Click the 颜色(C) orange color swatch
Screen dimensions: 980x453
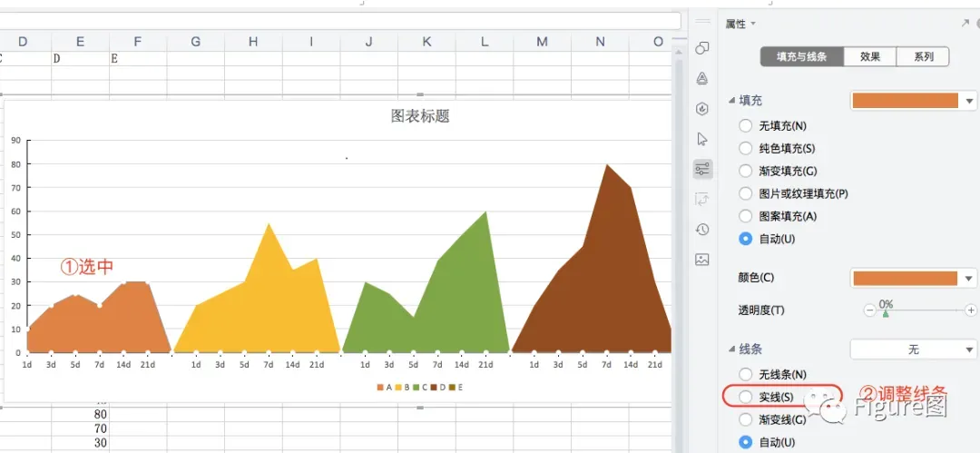point(905,279)
